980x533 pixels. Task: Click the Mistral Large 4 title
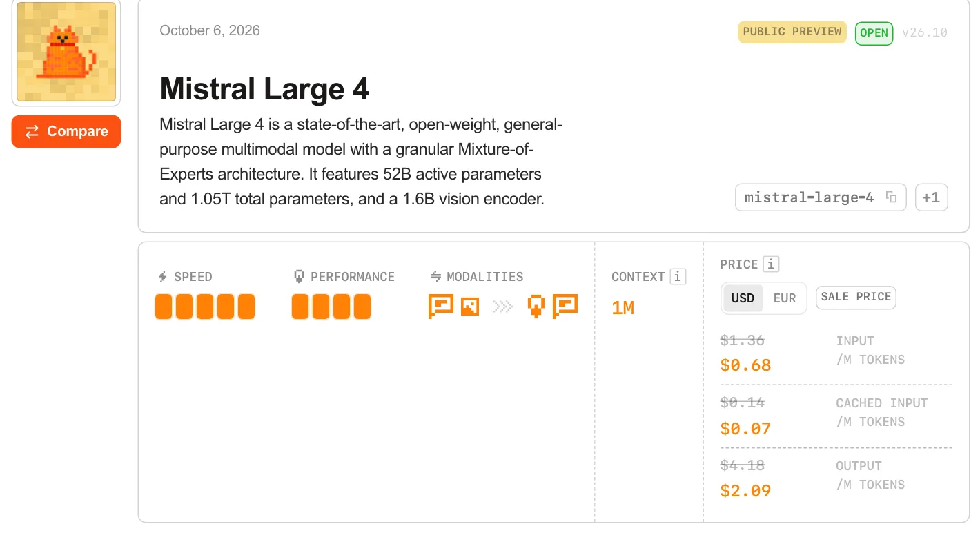tap(264, 89)
